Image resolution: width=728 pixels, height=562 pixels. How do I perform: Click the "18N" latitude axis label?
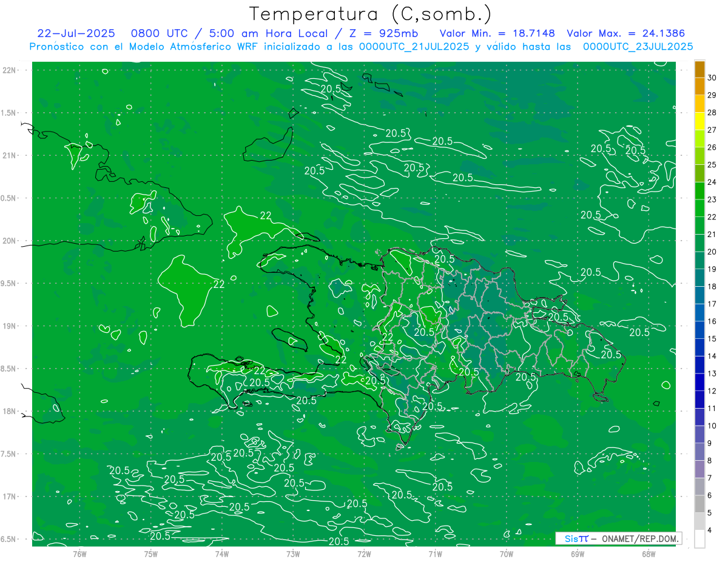click(8, 412)
